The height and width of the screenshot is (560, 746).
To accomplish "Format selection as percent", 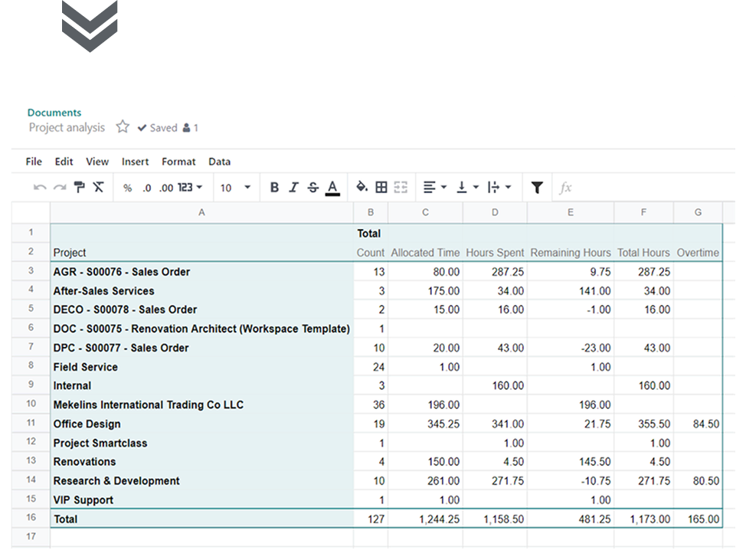I will 127,188.
